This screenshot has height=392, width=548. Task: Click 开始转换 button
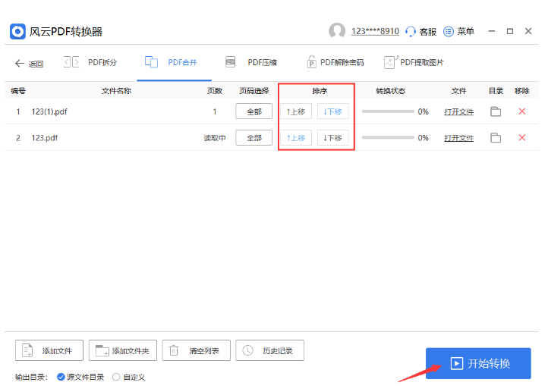tap(478, 363)
